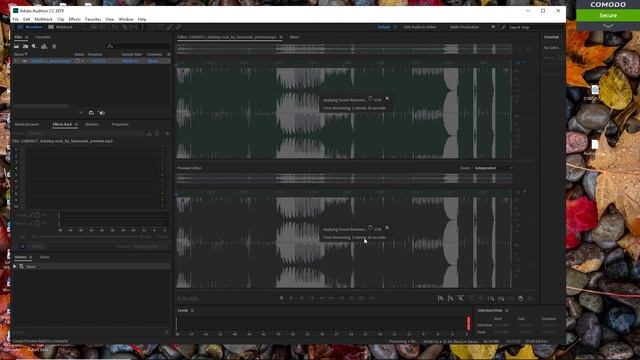Toggle auto-play speaker icon in Files panel
The height and width of the screenshot is (360, 640).
[102, 113]
